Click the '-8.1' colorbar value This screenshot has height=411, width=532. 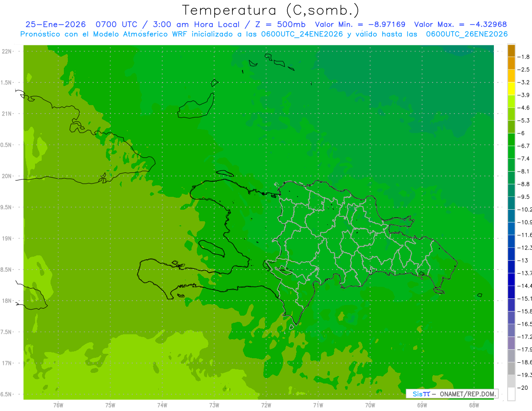coord(524,171)
